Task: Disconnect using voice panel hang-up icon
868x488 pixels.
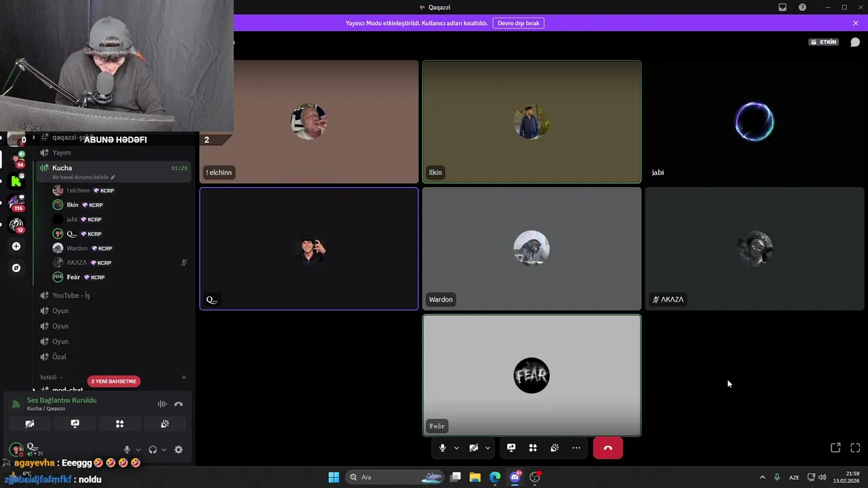Action: click(178, 404)
